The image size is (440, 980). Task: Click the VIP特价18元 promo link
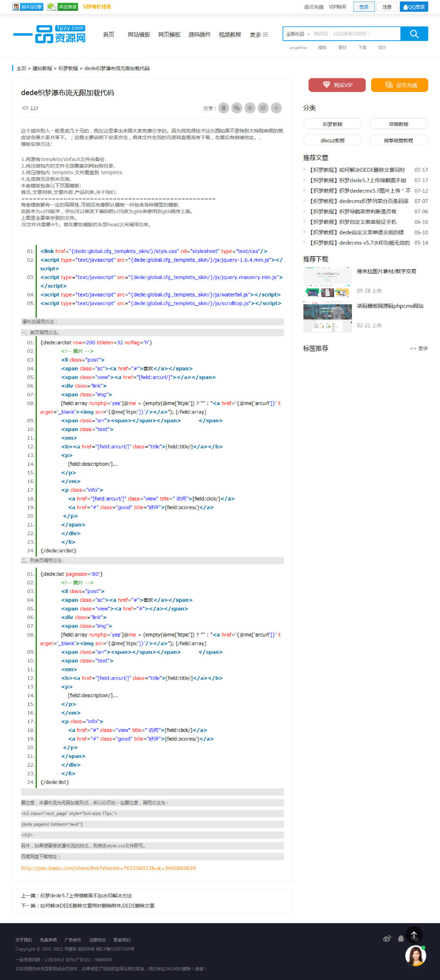tap(97, 7)
